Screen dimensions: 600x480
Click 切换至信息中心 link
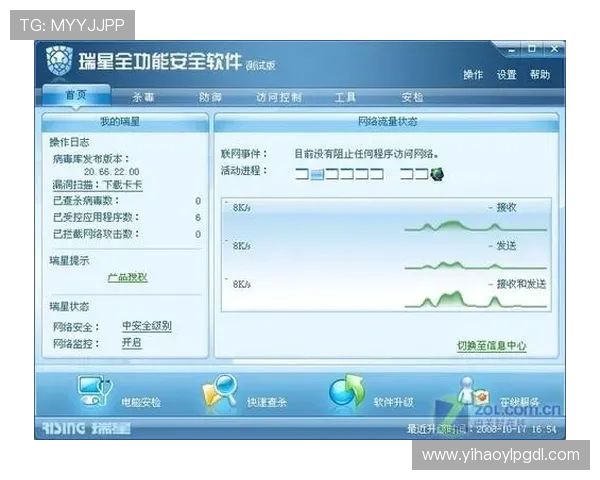492,346
